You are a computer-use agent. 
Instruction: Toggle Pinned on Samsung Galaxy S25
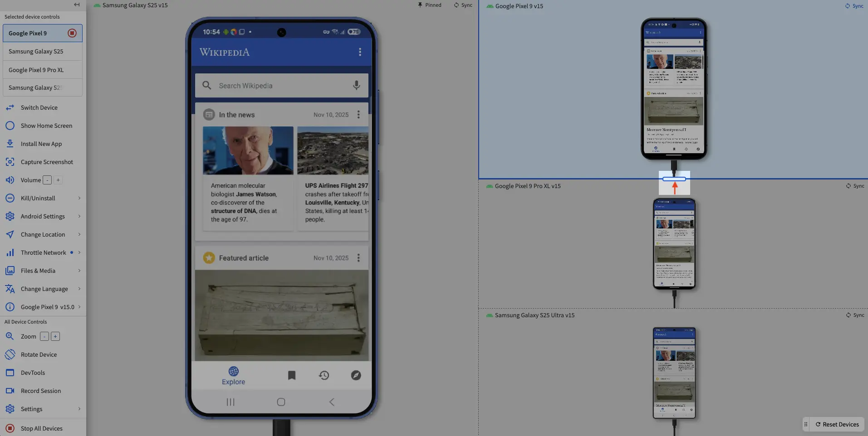429,5
